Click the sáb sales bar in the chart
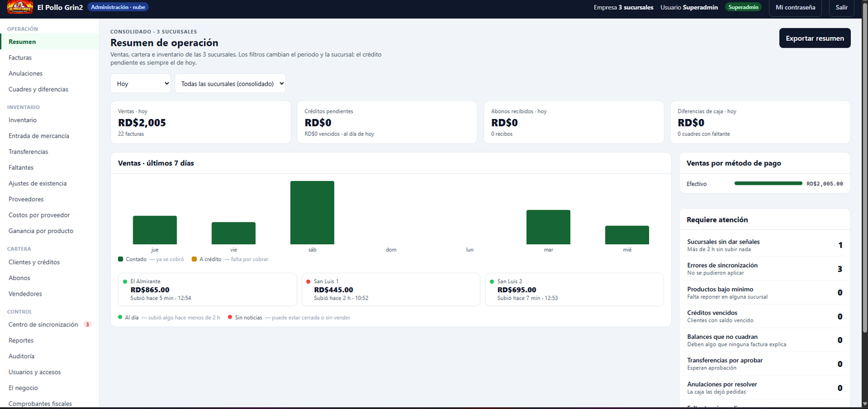The image size is (868, 409). coord(312,213)
